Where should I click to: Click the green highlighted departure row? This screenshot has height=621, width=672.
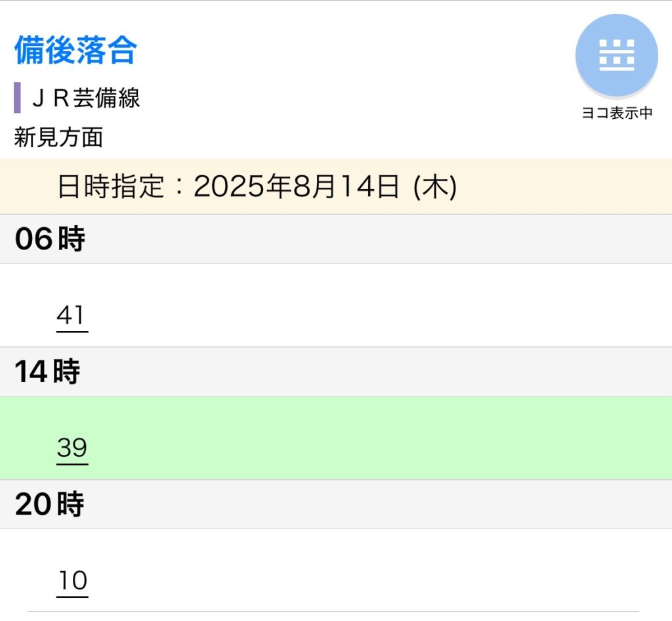(x=367, y=439)
